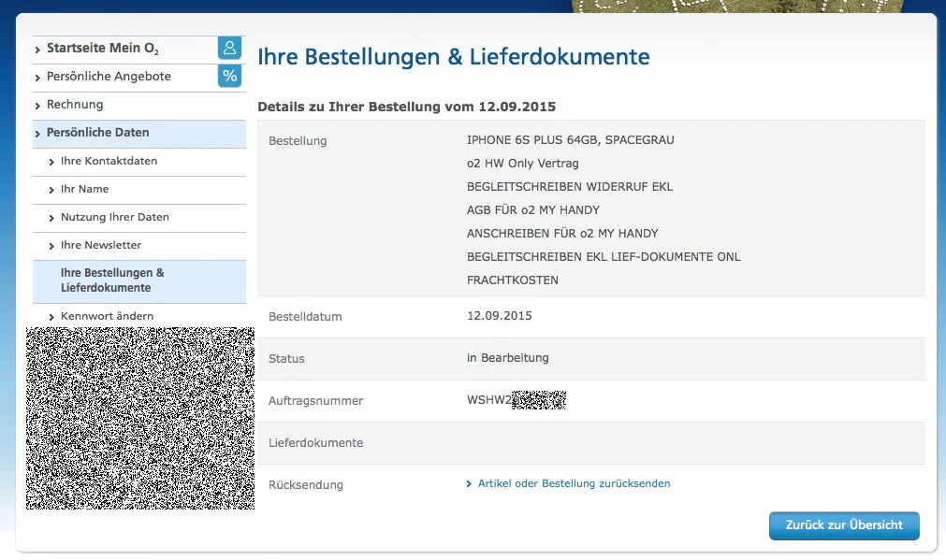This screenshot has width=946, height=560.
Task: Click the percent icon beside Persönliche Angebote
Action: tap(229, 76)
